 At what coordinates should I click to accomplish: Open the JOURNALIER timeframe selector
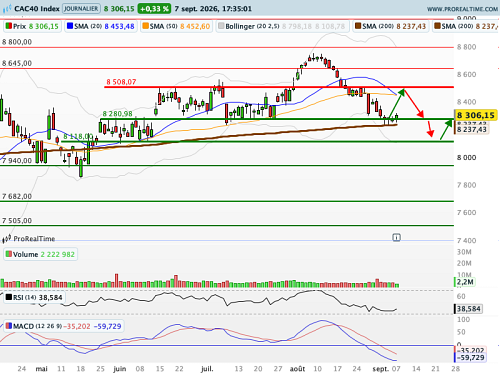tap(81, 9)
